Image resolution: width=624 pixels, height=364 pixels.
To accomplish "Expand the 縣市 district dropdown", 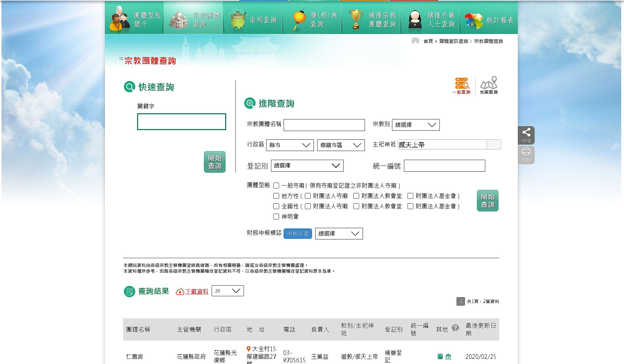I will click(x=290, y=145).
